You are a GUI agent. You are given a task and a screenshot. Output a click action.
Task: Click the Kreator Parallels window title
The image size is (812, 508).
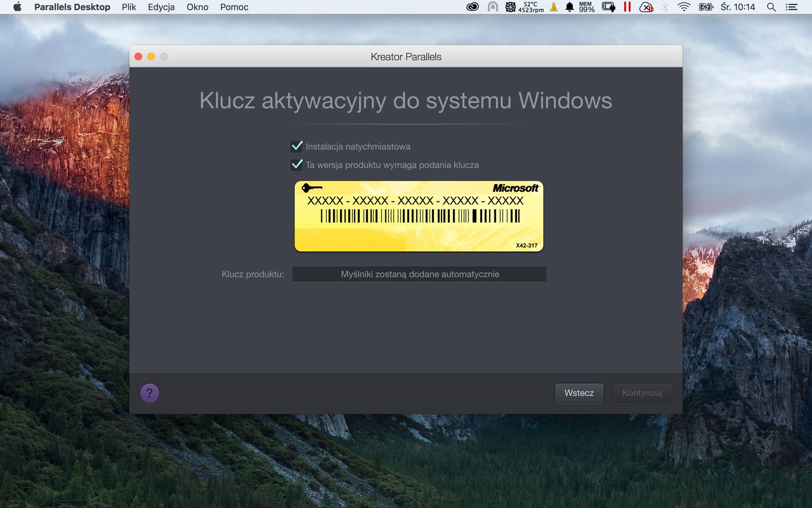(x=406, y=57)
